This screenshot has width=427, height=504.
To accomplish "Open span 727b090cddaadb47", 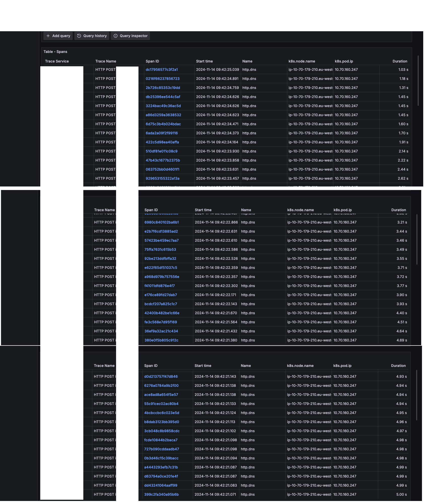I will [162, 449].
